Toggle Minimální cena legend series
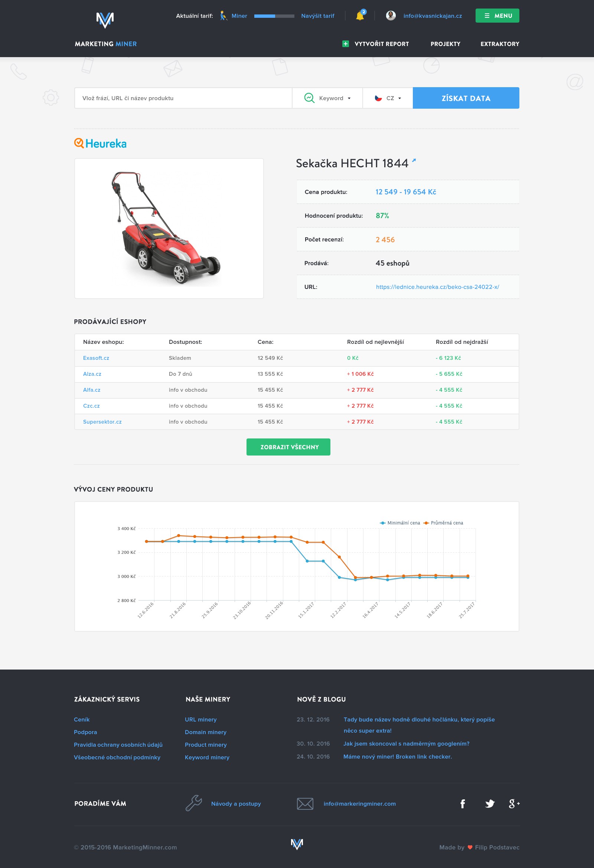The width and height of the screenshot is (594, 868). click(x=399, y=523)
